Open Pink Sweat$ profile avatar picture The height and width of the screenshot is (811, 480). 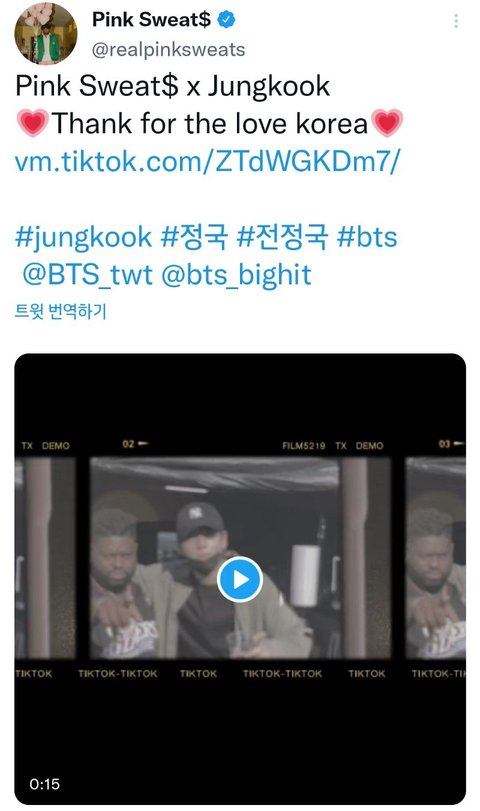tap(46, 34)
